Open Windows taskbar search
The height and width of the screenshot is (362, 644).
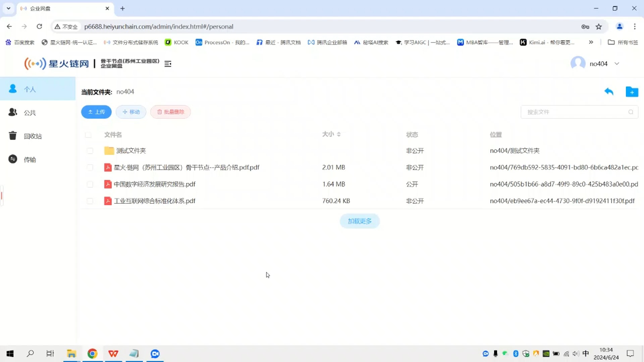[30, 353]
